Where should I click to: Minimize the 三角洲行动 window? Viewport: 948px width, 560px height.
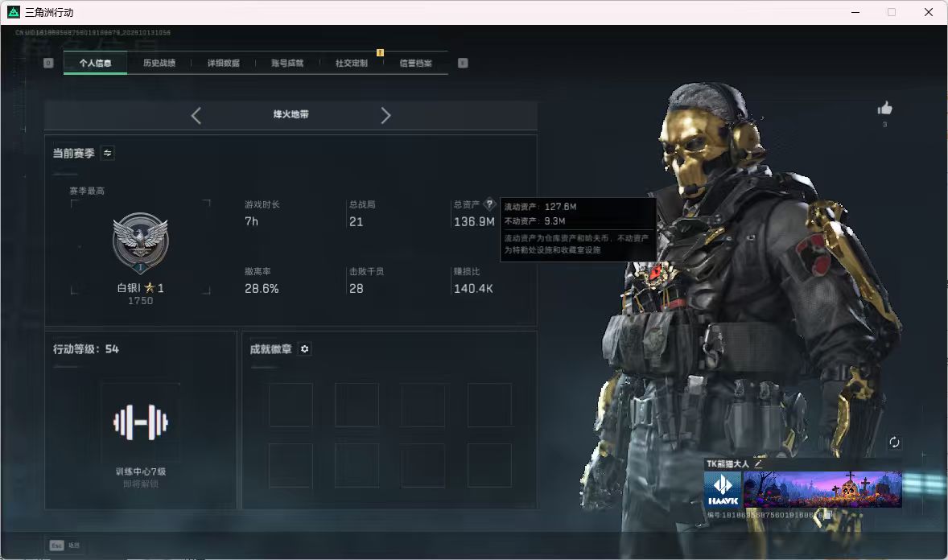coord(855,12)
